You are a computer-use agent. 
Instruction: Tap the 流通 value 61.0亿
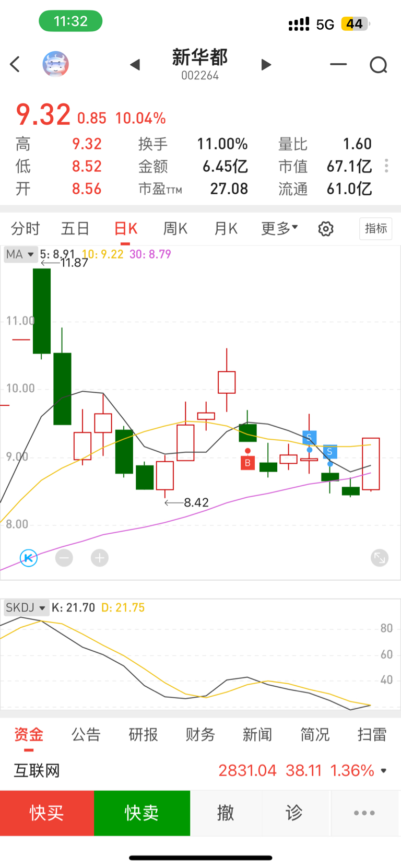coord(349,189)
